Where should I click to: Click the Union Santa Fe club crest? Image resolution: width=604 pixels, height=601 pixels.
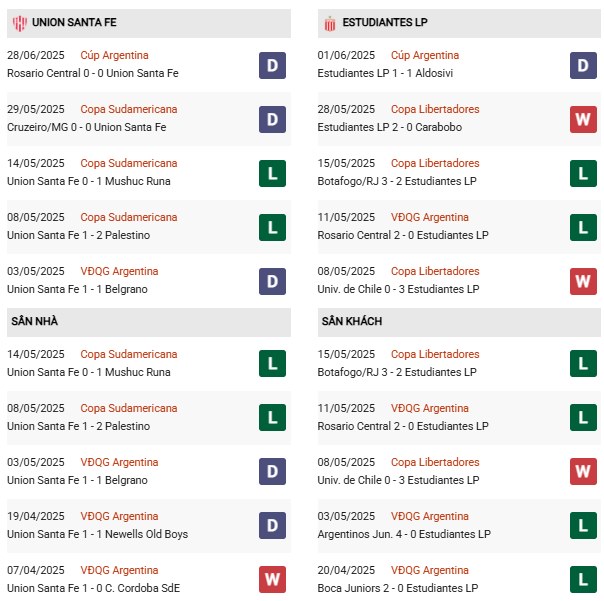[x=17, y=21]
